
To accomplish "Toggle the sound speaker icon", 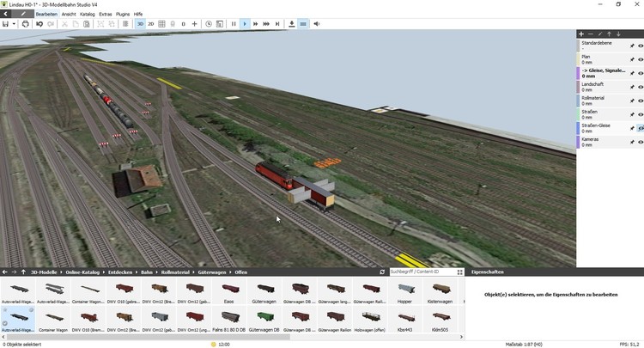I will coord(316,24).
